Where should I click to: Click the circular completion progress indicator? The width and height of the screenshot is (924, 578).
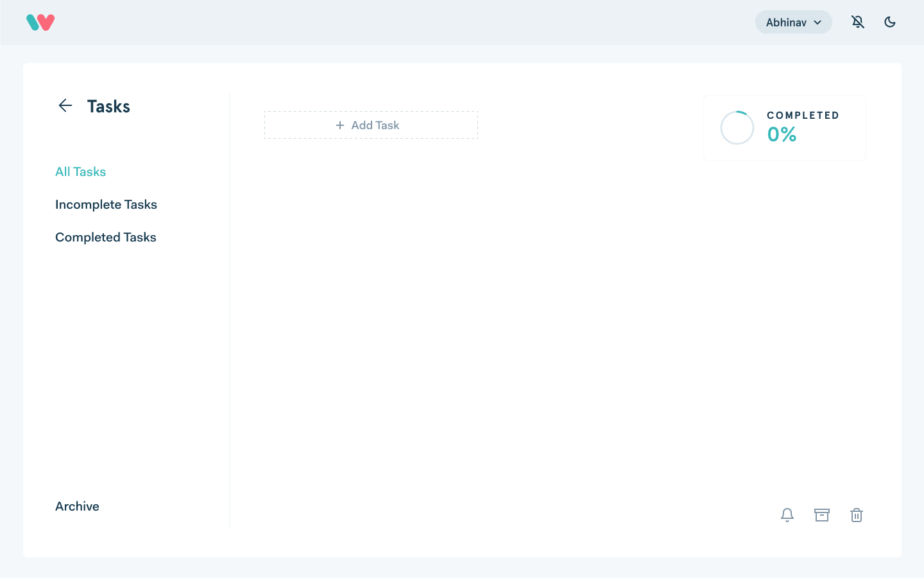737,128
